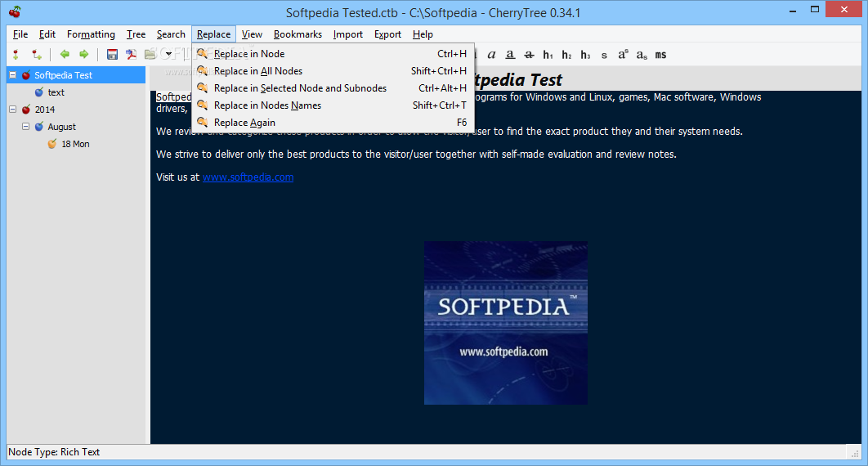
Task: Click the 'Node Type: Rich Text' status bar
Action: (54, 452)
